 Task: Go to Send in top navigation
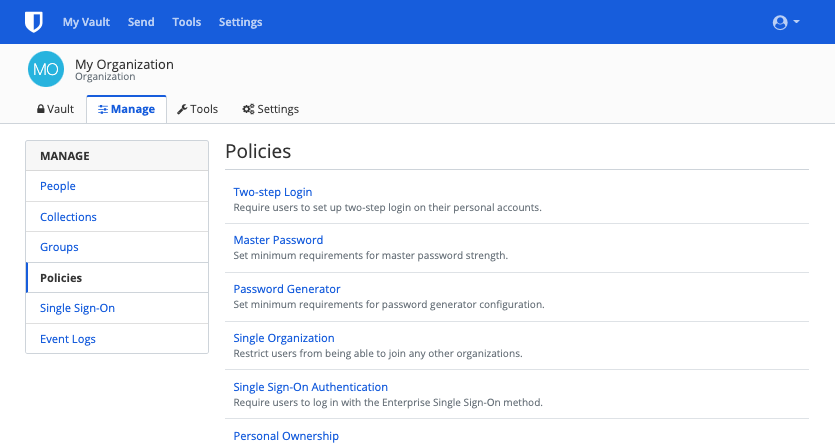tap(141, 22)
